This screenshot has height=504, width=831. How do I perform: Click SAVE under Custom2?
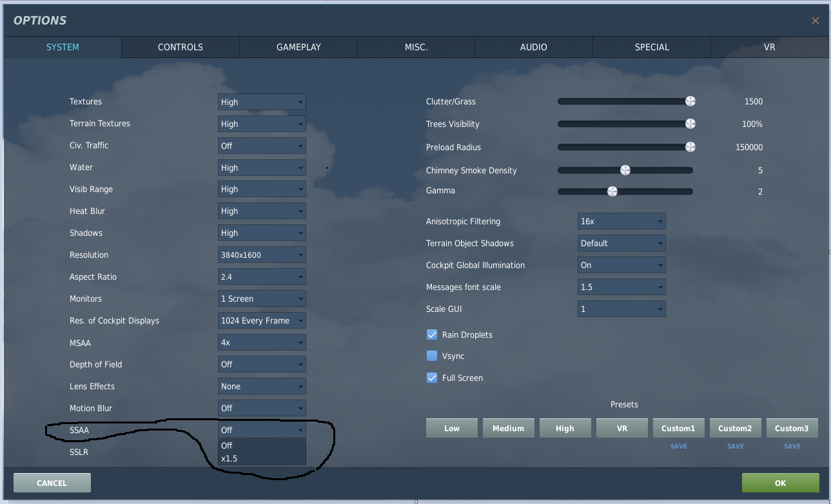(x=736, y=446)
